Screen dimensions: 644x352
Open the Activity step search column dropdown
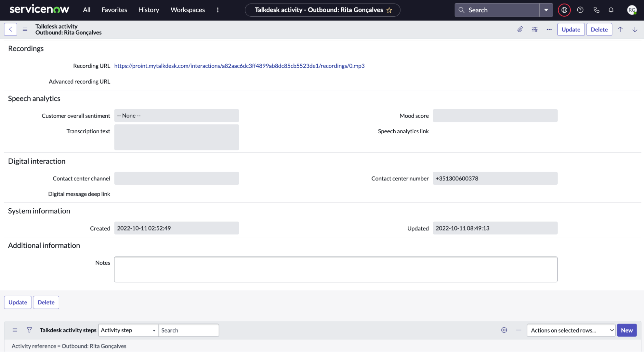pyautogui.click(x=128, y=330)
